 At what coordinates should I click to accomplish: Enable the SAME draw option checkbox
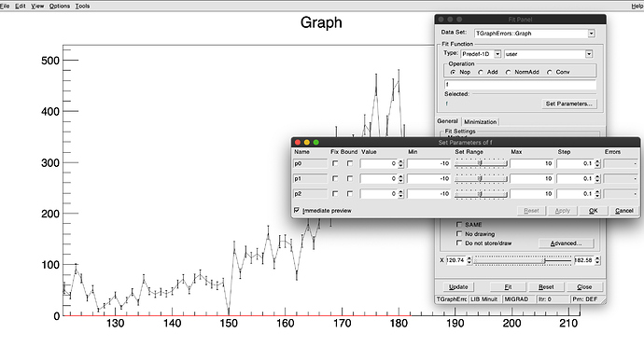coord(459,224)
